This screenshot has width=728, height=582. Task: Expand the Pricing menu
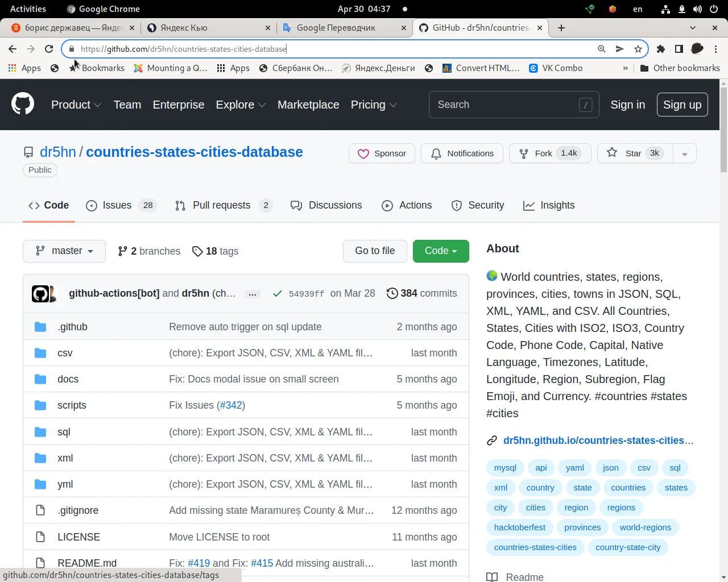[374, 105]
